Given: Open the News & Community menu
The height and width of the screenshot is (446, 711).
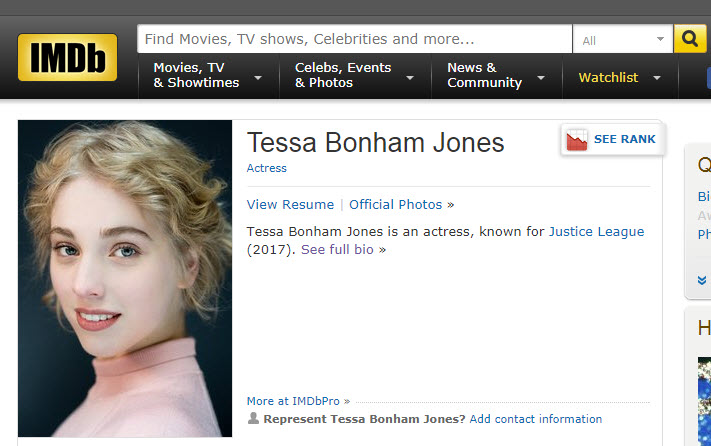Looking at the screenshot, I should [497, 76].
